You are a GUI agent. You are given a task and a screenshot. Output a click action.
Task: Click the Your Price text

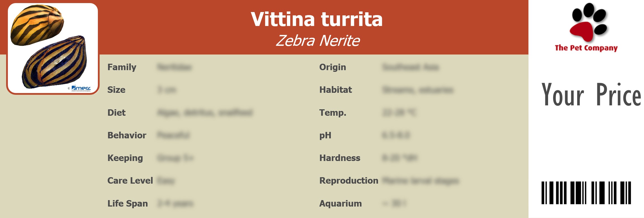(591, 95)
